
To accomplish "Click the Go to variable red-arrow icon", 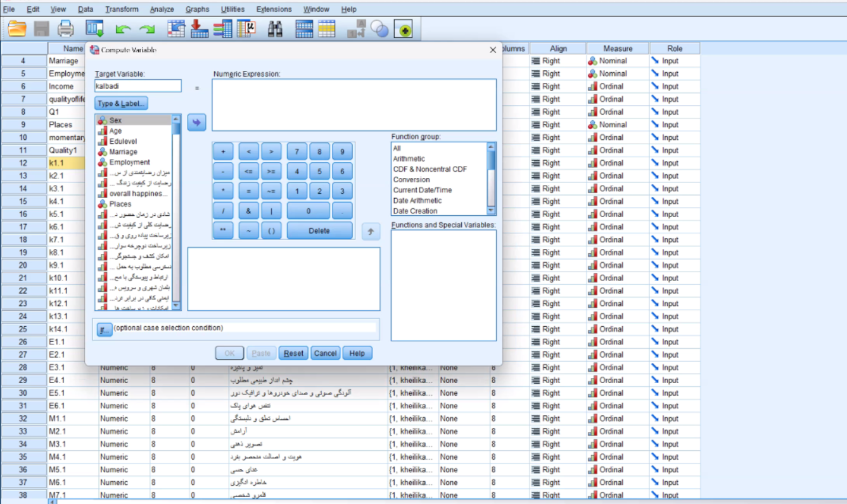I will tap(200, 29).
